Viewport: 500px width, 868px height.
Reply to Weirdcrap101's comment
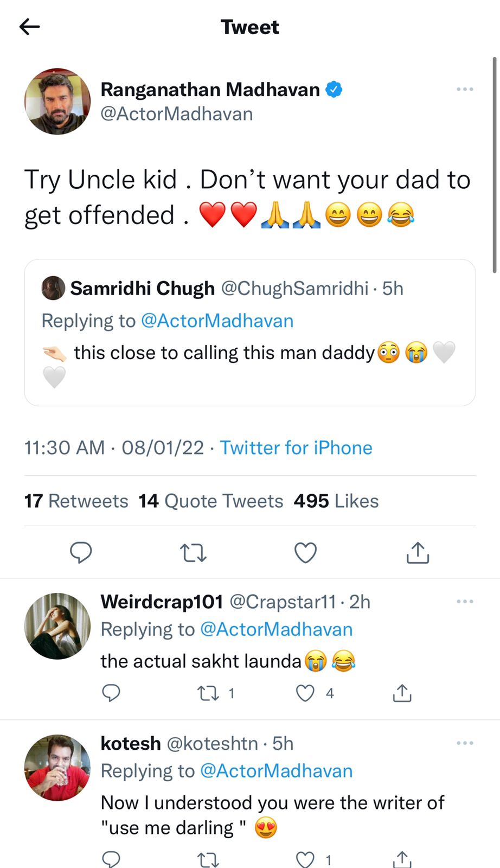coord(111,693)
